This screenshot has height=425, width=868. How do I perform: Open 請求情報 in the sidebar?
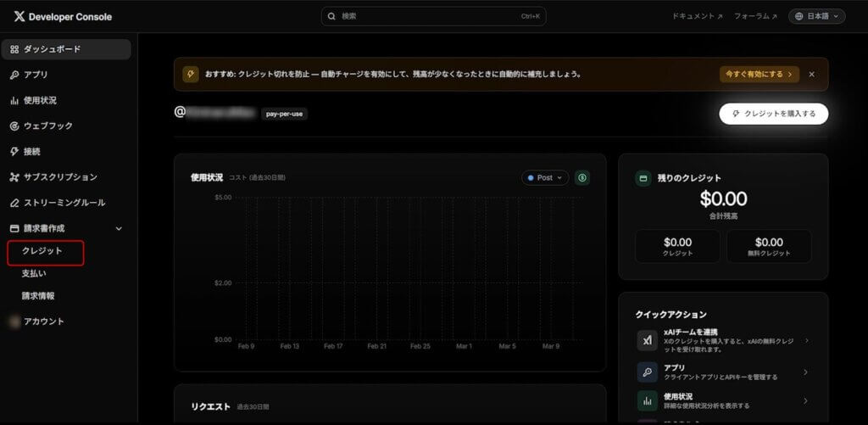pos(38,295)
